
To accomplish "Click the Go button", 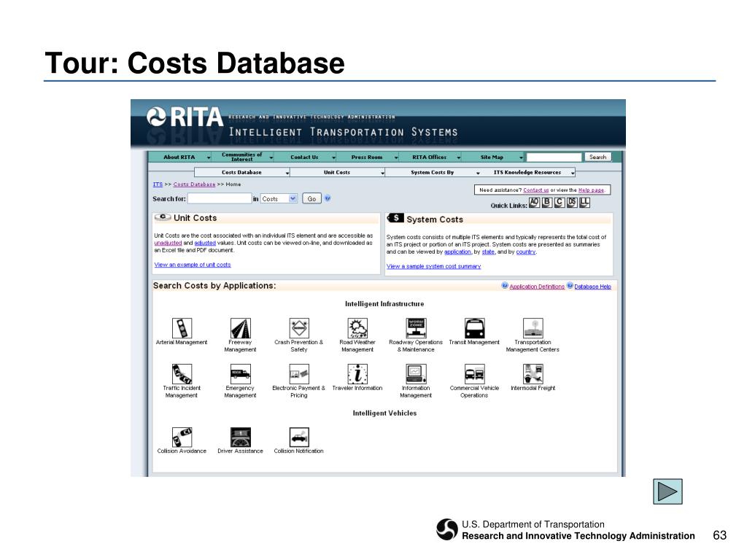I will click(x=312, y=198).
